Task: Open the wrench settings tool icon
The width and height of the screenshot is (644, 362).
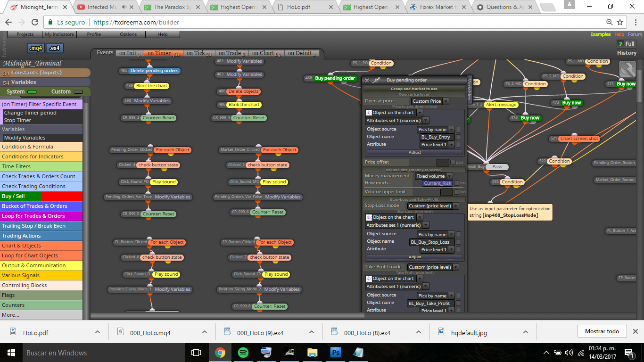Action: (x=627, y=70)
